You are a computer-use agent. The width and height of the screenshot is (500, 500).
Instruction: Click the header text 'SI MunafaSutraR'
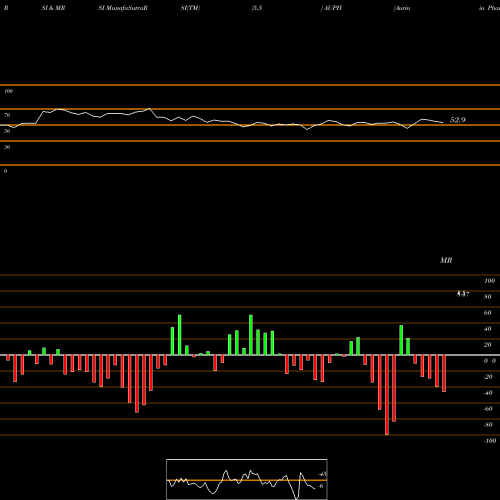click(x=123, y=8)
